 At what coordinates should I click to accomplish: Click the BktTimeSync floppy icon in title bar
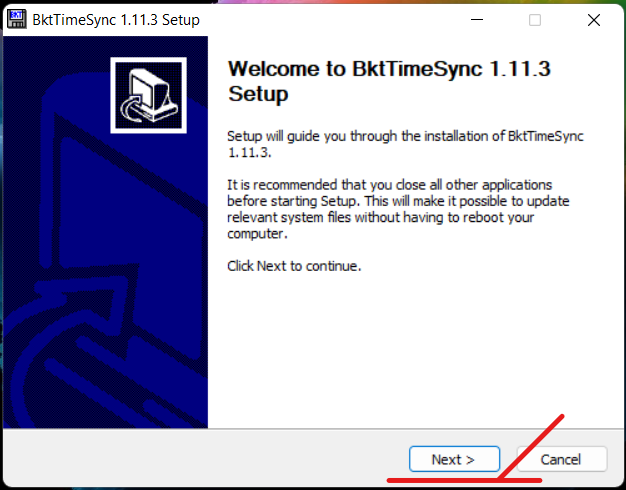click(17, 19)
